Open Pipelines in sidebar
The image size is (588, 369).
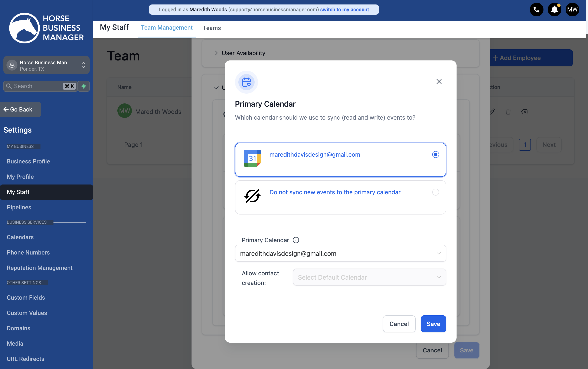(x=19, y=207)
